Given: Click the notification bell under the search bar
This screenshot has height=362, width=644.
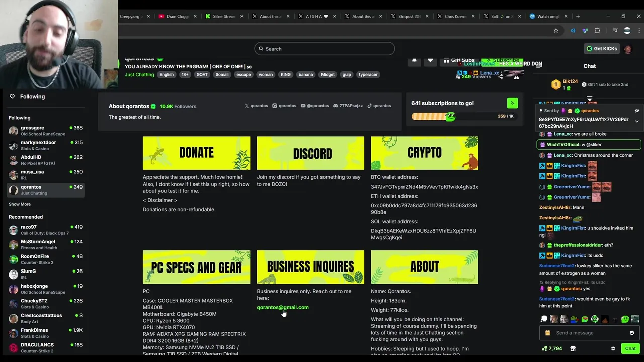Looking at the screenshot, I should pyautogui.click(x=414, y=60).
